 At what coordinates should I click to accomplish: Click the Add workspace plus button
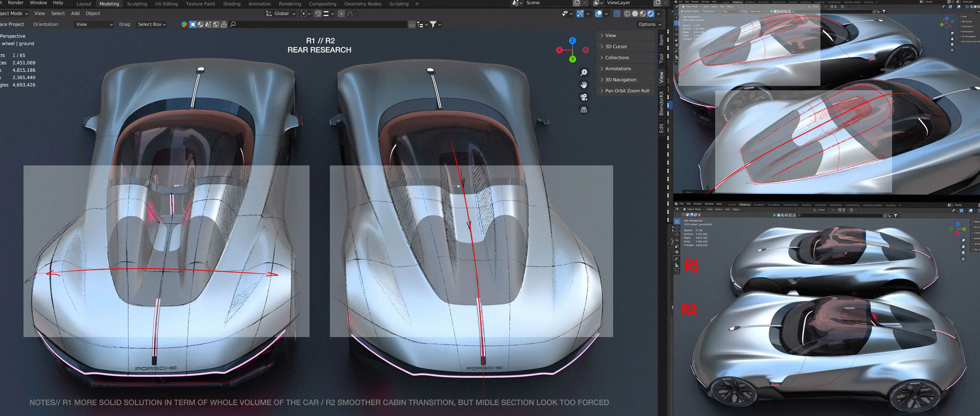pos(417,4)
